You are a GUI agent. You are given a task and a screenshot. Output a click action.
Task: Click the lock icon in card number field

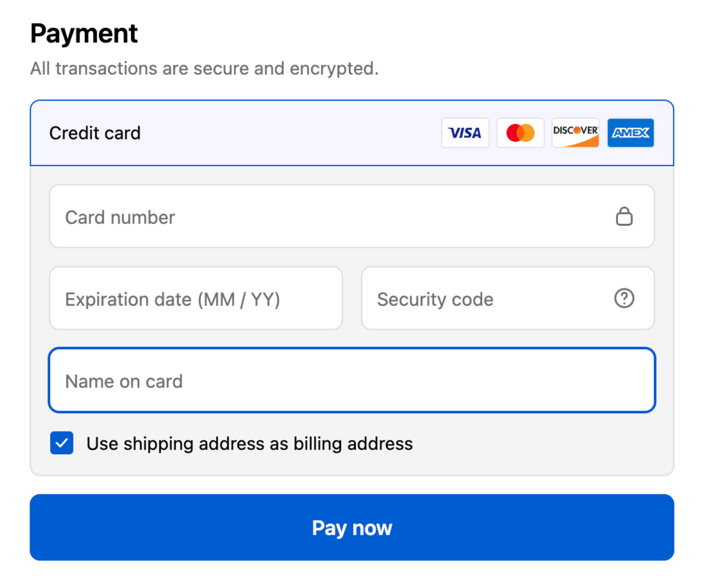pos(624,216)
